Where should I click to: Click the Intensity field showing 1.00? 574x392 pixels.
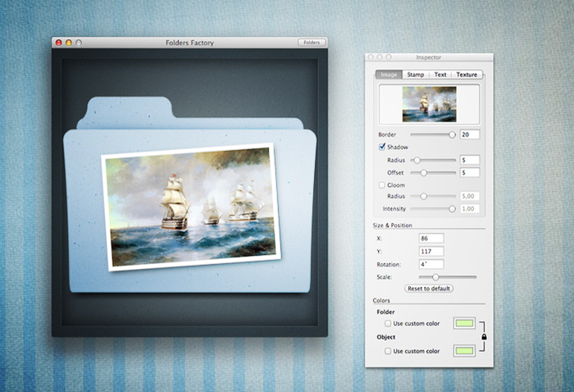tap(470, 208)
